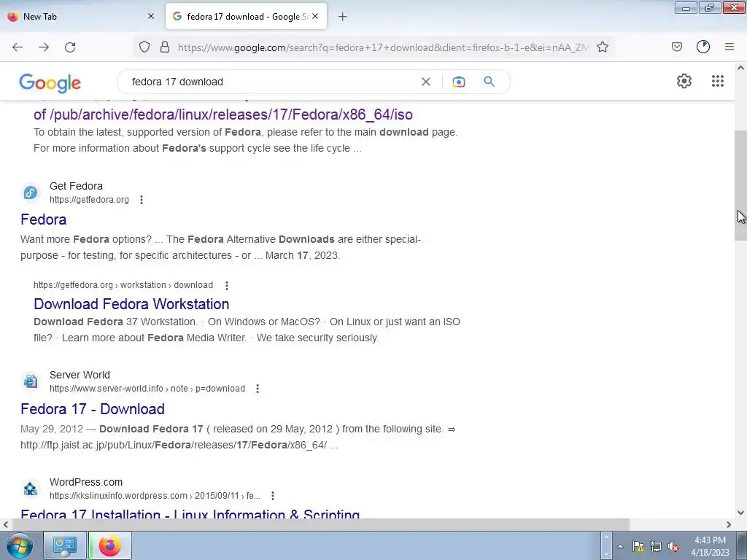The height and width of the screenshot is (560, 747).
Task: Click the scroll up arrow of vertical scrollbar
Action: tap(740, 68)
